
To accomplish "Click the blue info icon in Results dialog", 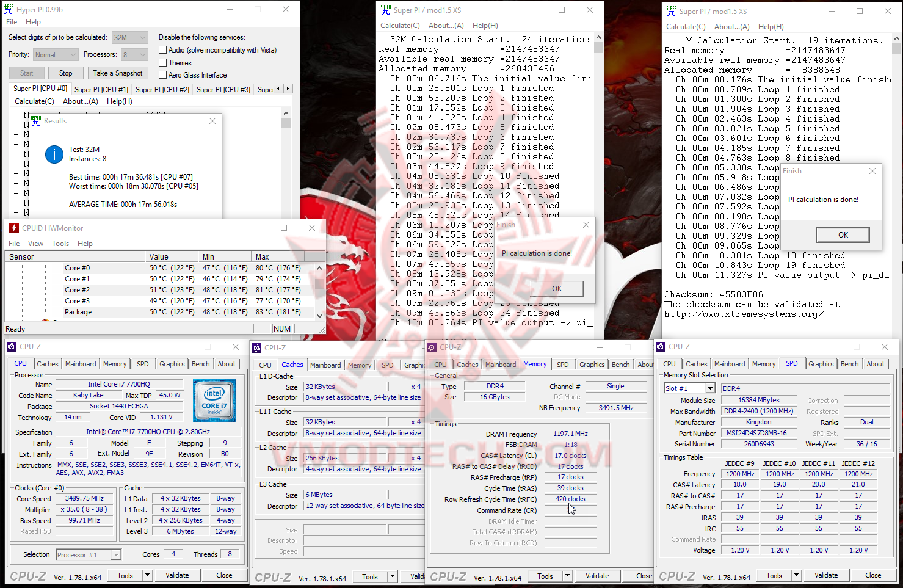I will (54, 154).
